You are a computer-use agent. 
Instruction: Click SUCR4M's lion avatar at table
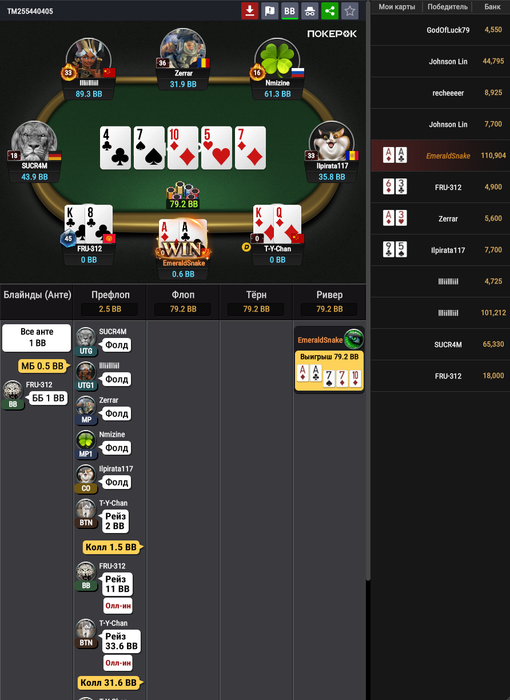[x=34, y=142]
